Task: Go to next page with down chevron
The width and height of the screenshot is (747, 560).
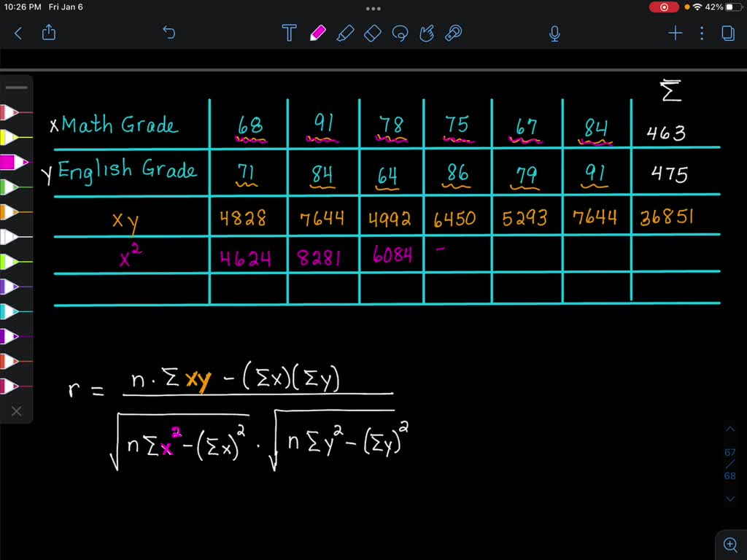Action: (x=730, y=498)
